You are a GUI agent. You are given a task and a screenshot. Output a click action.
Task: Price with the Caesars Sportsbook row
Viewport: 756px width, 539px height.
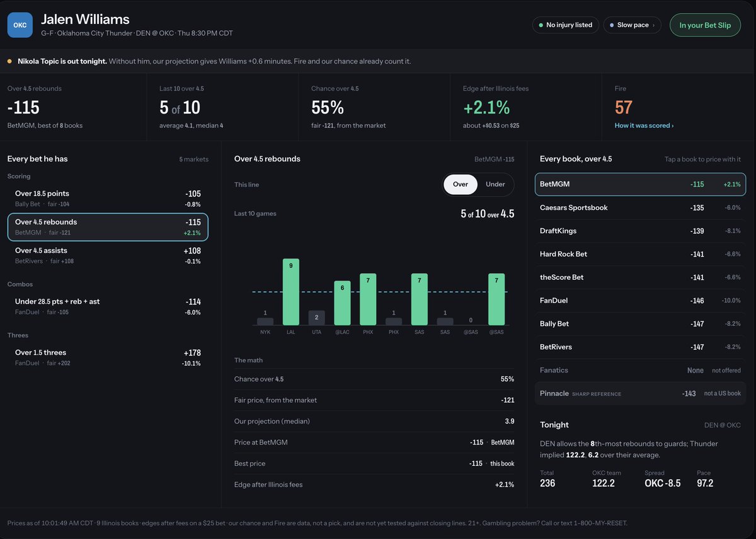tap(640, 207)
